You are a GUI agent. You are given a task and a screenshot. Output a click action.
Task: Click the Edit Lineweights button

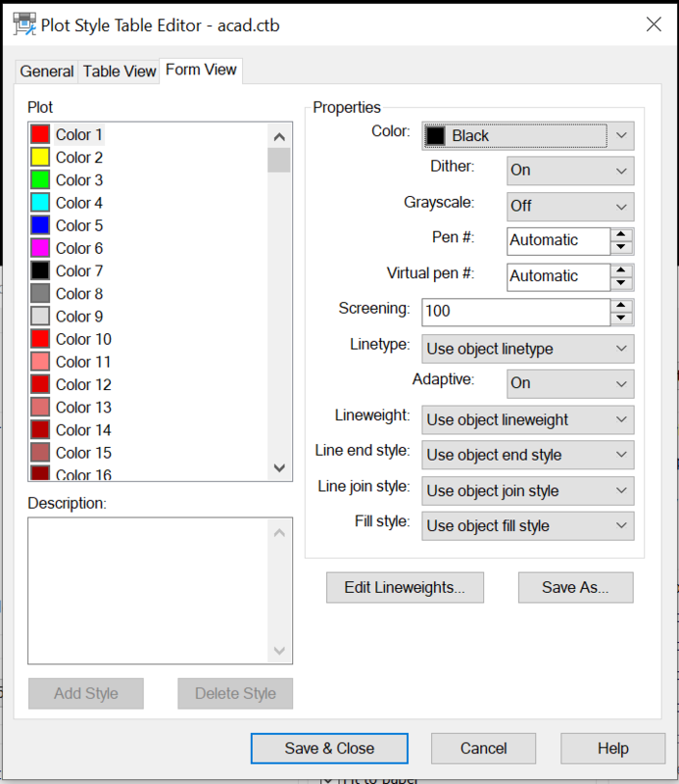click(405, 587)
